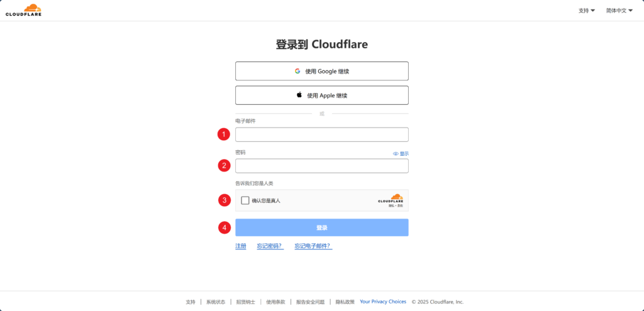Click the Cloudflare logo in captcha widget
This screenshot has width=644, height=311.
[x=391, y=200]
